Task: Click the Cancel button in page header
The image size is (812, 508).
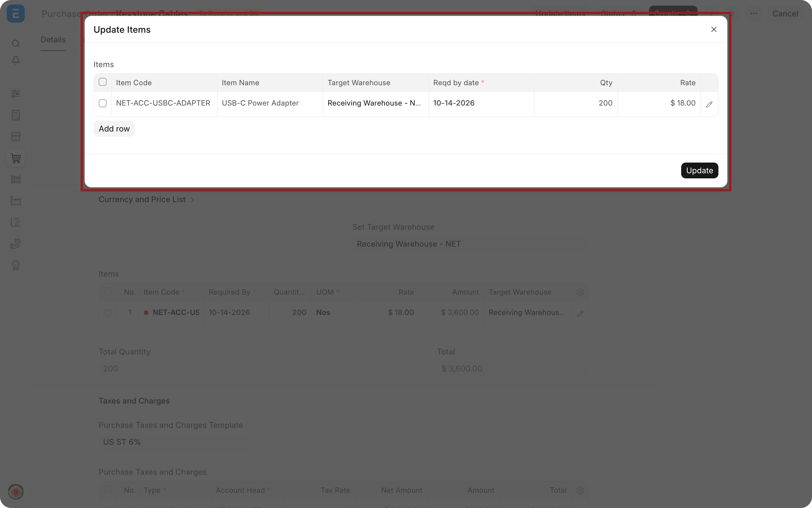Action: click(x=785, y=14)
